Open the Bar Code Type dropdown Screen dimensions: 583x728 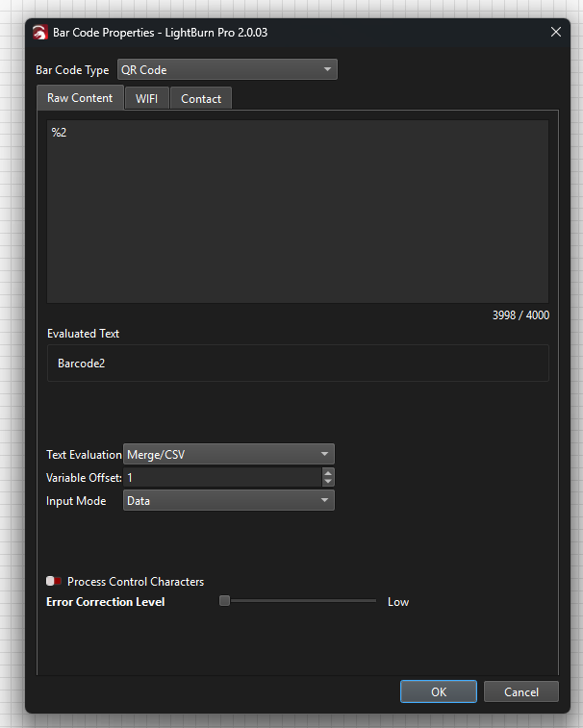(227, 69)
